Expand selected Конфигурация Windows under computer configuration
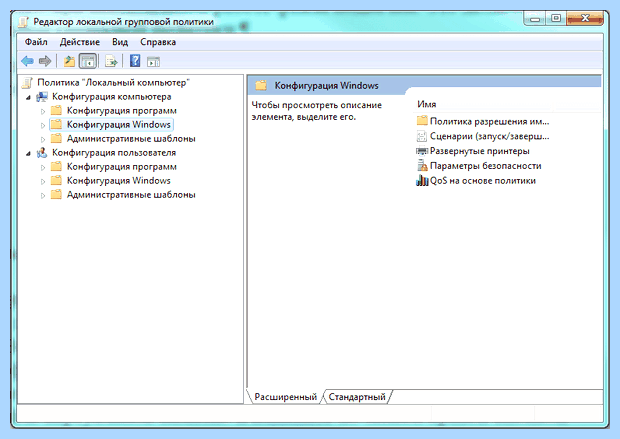620x439 pixels. (x=43, y=125)
